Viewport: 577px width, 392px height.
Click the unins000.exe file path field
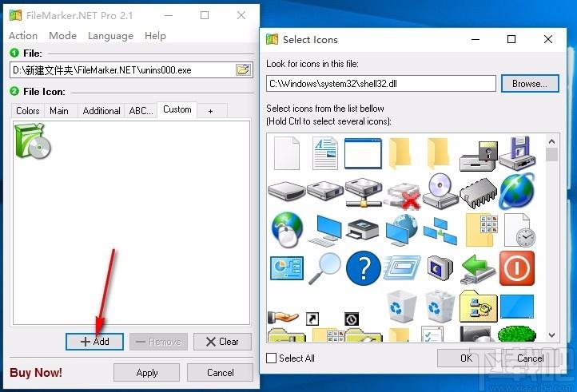(122, 70)
